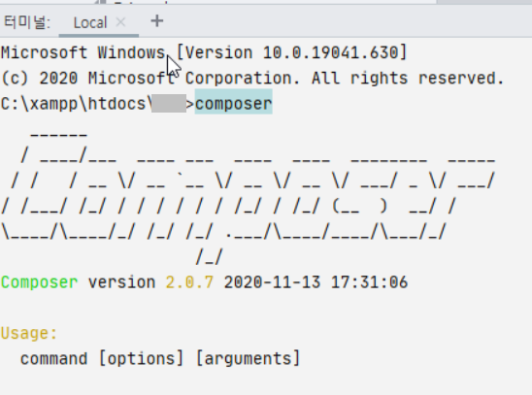Viewport: 532px width, 395px height.
Task: Click the timestamp 2020-11-13 17:31:06
Action: tap(316, 282)
